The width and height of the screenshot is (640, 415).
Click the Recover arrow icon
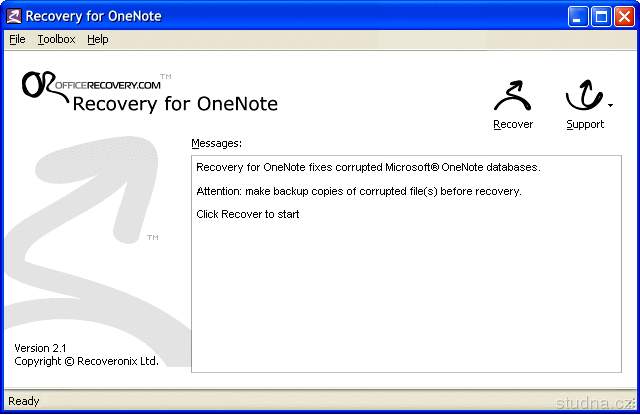(513, 96)
